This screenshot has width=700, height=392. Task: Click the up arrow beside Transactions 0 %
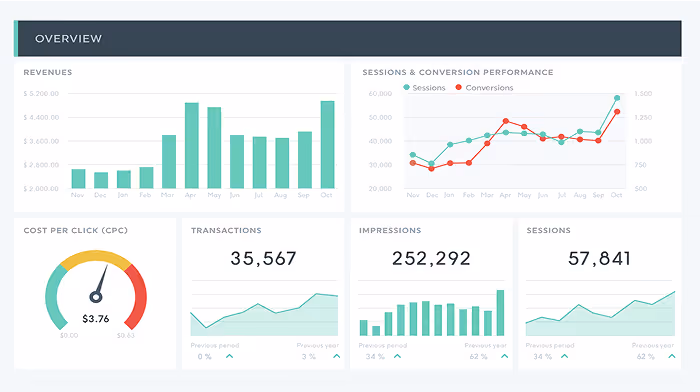[x=229, y=356]
